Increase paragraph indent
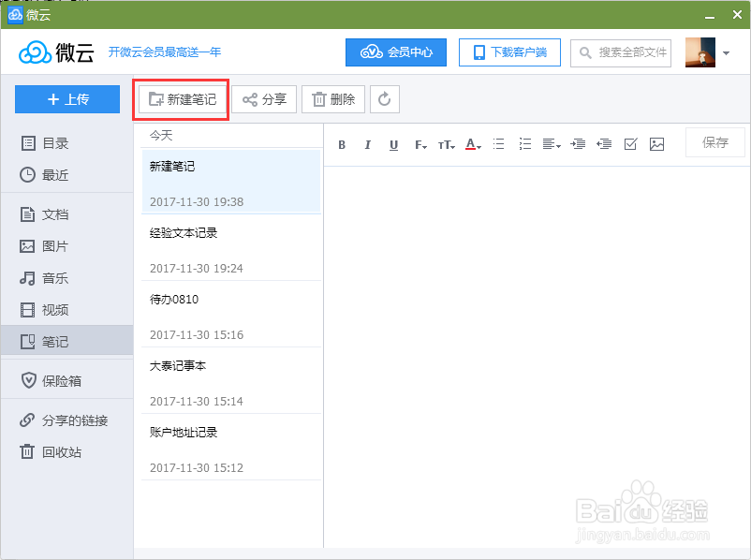Image resolution: width=751 pixels, height=560 pixels. [x=578, y=144]
